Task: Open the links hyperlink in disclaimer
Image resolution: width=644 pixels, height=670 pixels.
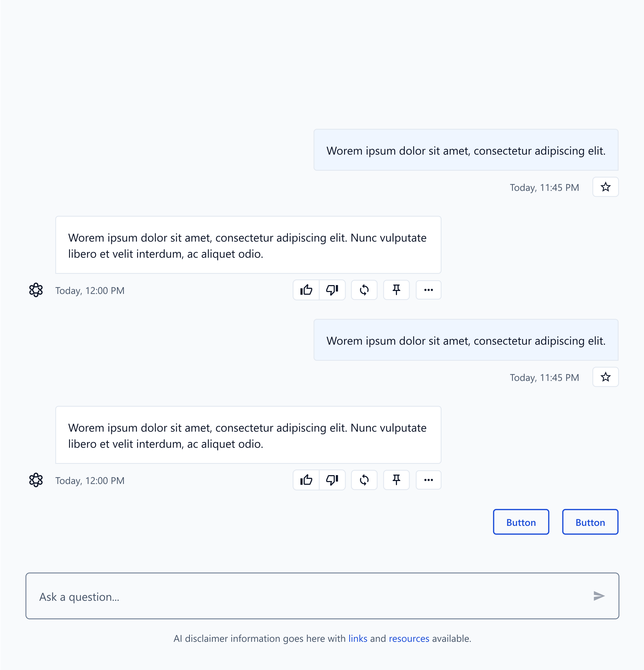Action: tap(358, 639)
